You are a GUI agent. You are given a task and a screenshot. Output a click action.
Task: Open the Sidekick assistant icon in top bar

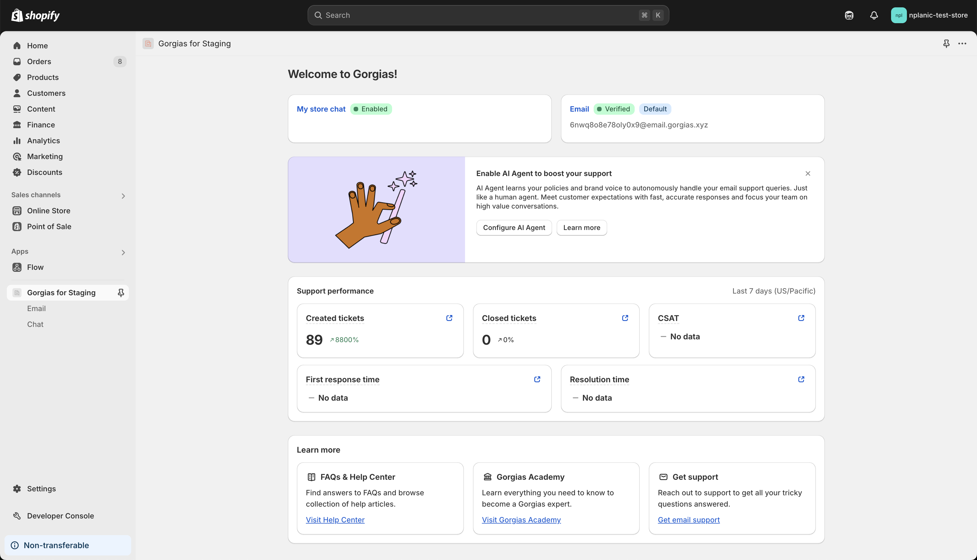click(849, 15)
